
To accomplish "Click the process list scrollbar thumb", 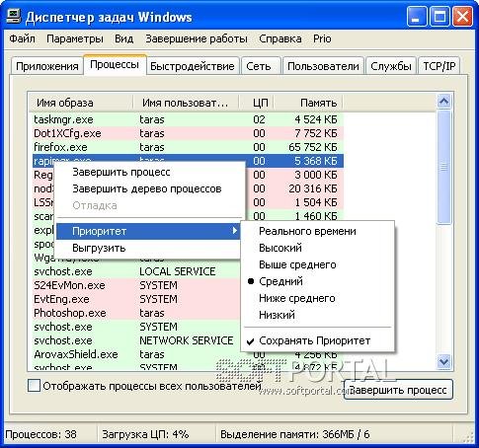I will (443, 167).
